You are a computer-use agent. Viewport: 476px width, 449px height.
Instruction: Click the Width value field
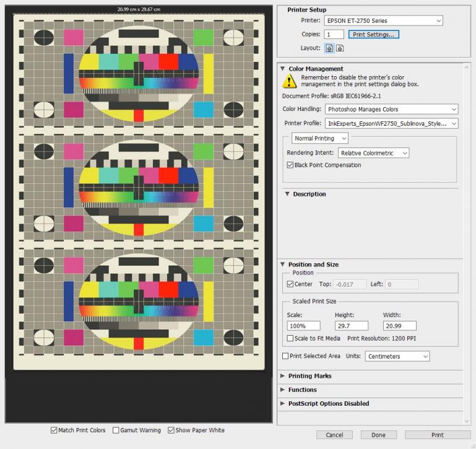pos(399,326)
